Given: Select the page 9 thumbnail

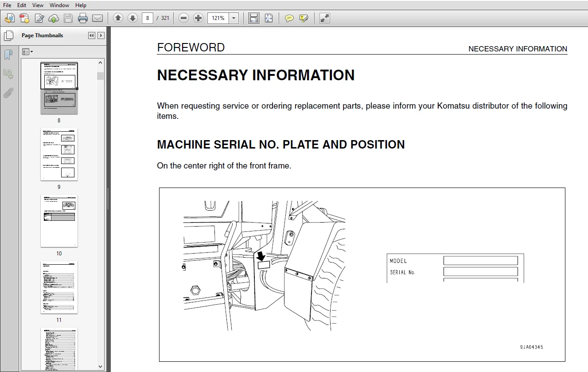Looking at the screenshot, I should [59, 154].
